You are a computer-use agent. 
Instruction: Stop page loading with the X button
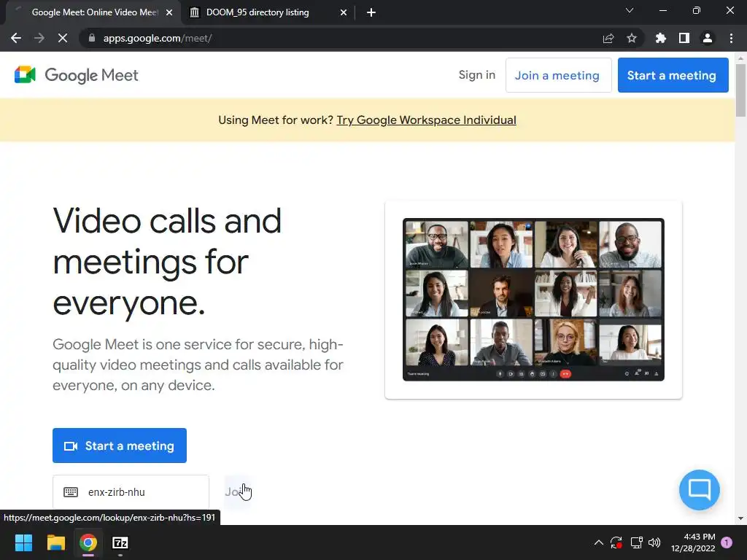tap(63, 38)
